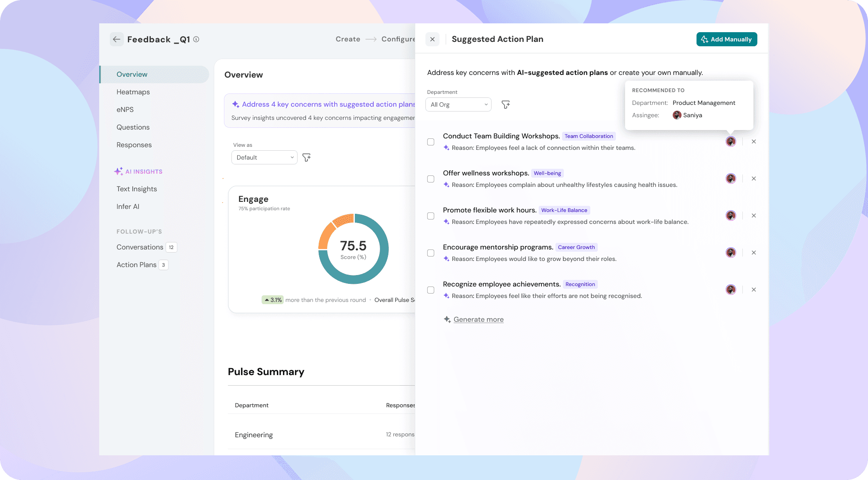Click the Conduct Team Building Workshops title
The height and width of the screenshot is (480, 868).
(x=502, y=136)
